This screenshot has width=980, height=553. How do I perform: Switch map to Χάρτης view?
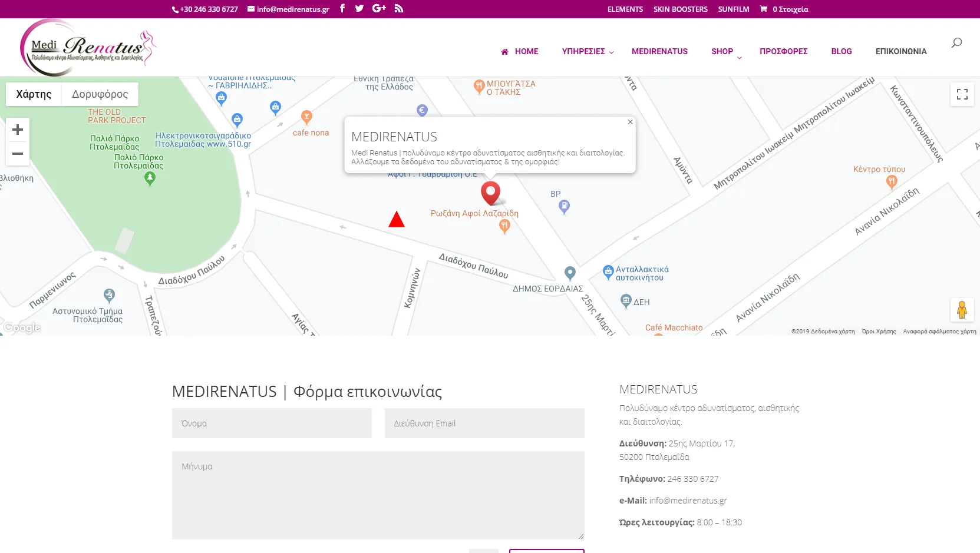(34, 94)
